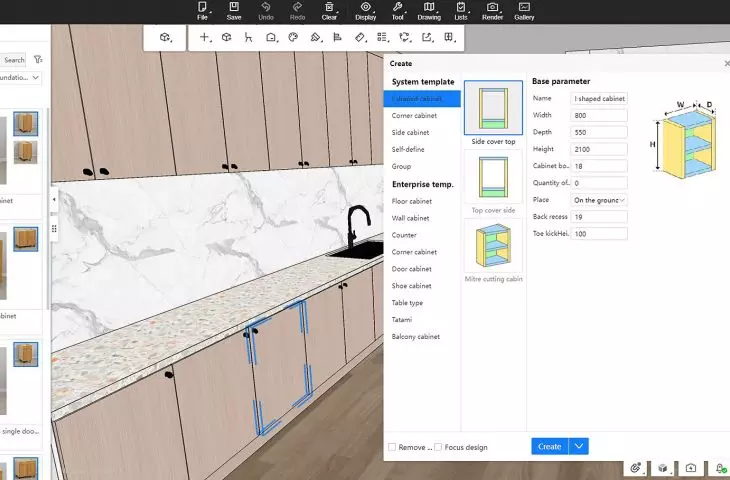Image resolution: width=730 pixels, height=480 pixels.
Task: Select Table type enterprise template
Action: pos(407,303)
